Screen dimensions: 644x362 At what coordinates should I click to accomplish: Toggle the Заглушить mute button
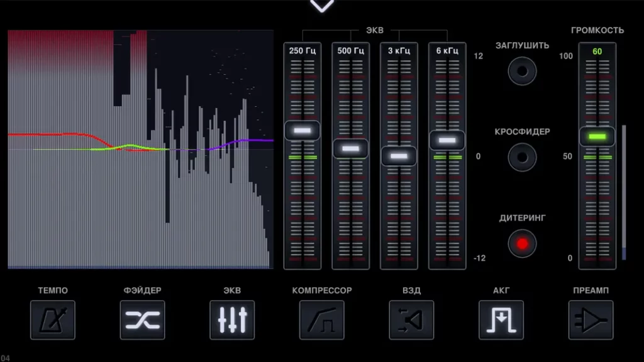pos(522,70)
